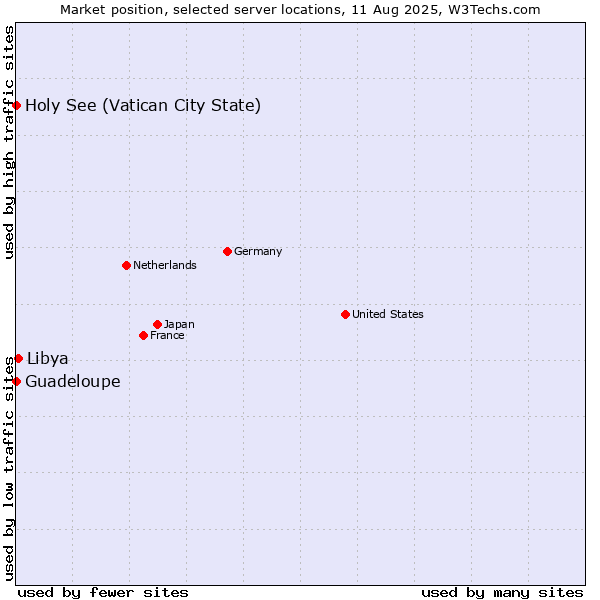This screenshot has height=600, width=600.
Task: Click the Japan red marker
Action: pos(157,325)
